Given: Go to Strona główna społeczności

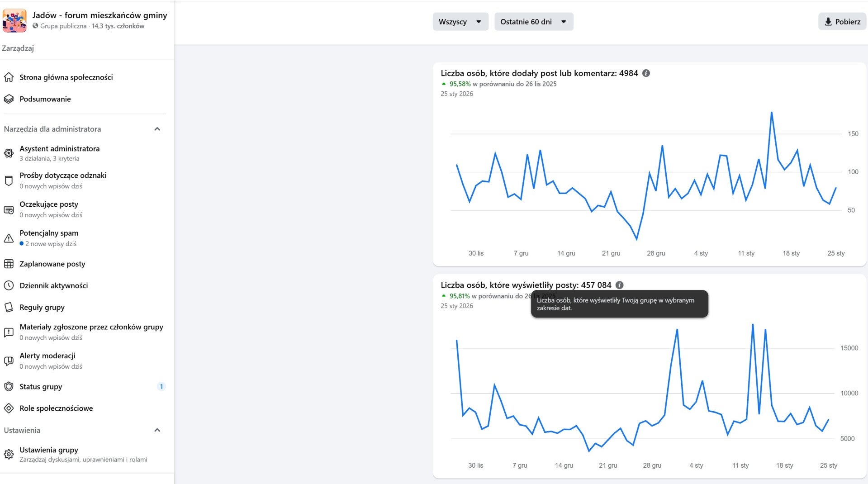Looking at the screenshot, I should tap(66, 77).
